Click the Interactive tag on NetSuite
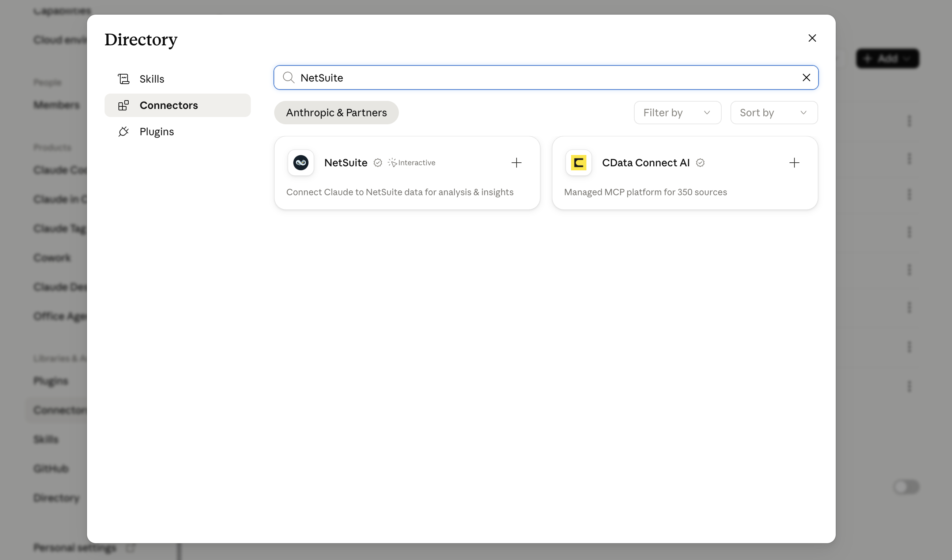 click(411, 163)
